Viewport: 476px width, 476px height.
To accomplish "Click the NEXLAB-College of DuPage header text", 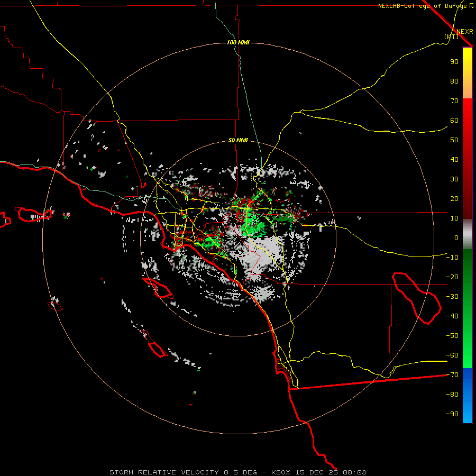I will pos(425,6).
